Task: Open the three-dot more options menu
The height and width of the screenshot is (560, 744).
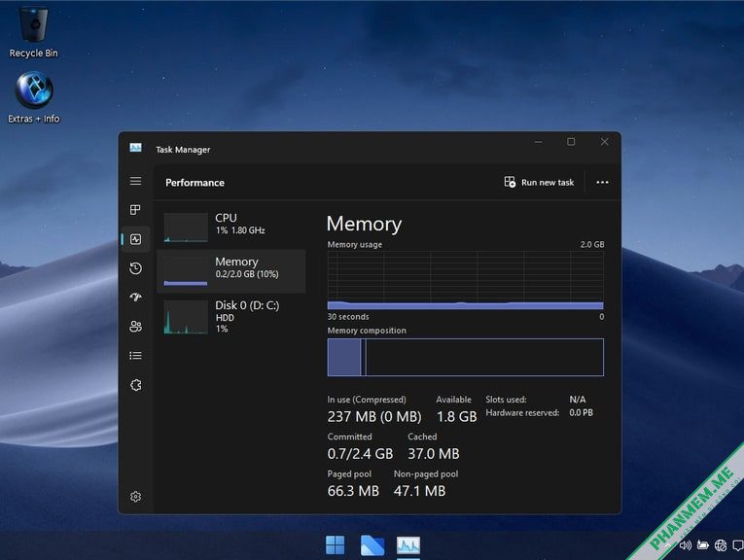Action: [x=602, y=182]
